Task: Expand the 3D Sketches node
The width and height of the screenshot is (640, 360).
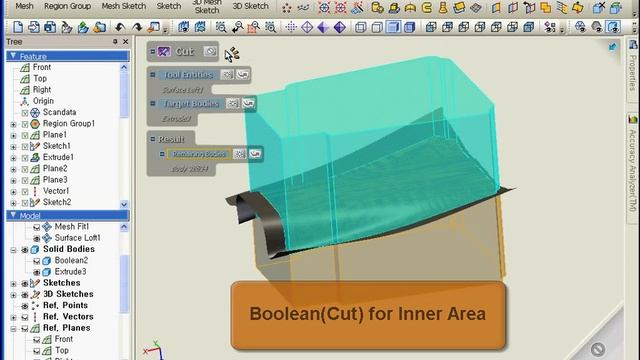Action: [13, 294]
